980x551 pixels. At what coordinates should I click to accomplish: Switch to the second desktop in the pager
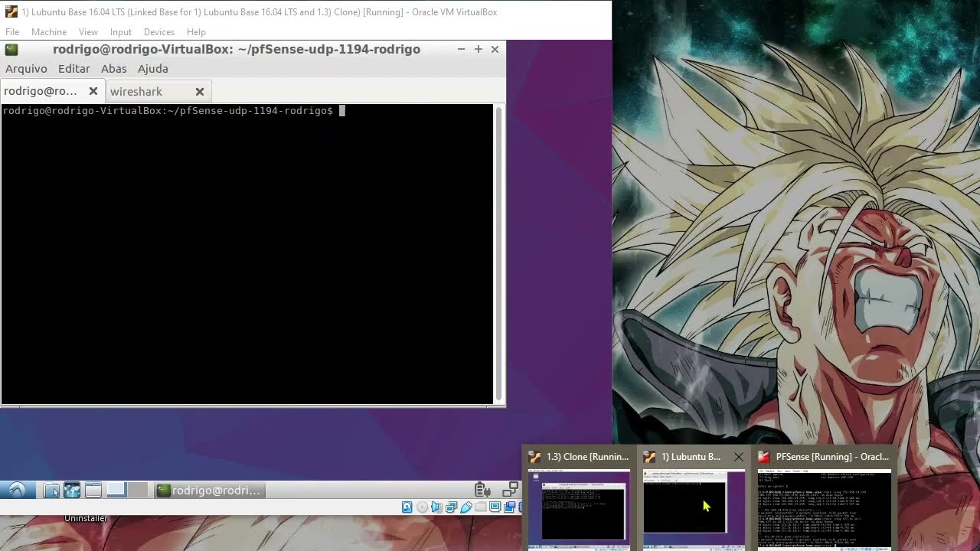click(138, 490)
